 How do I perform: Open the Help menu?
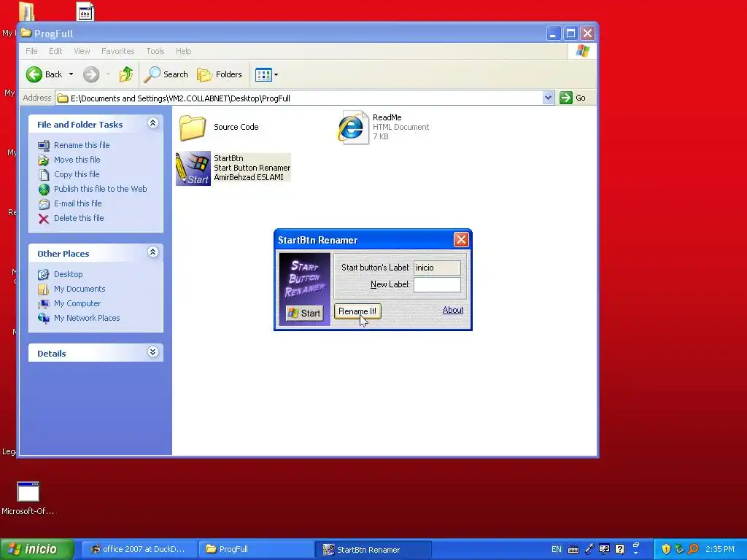tap(183, 51)
